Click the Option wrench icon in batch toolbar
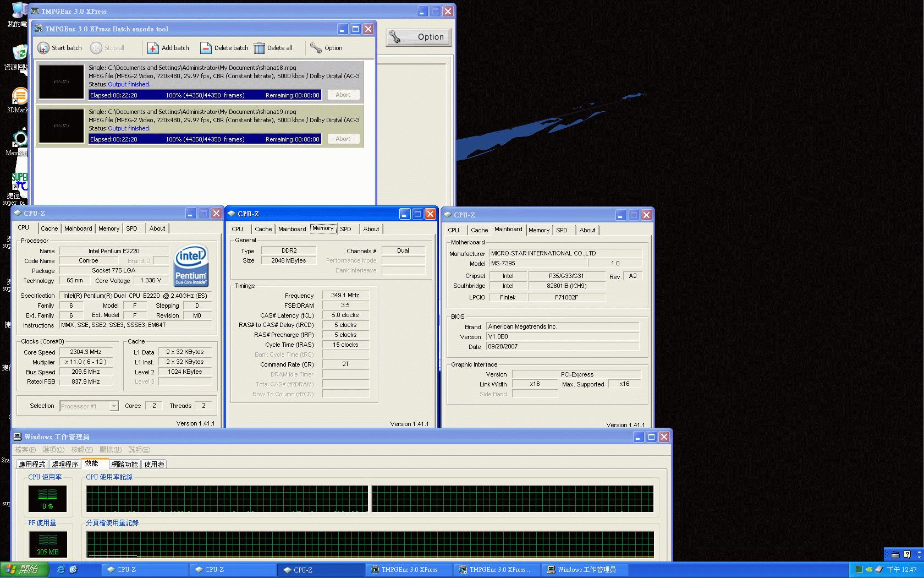 point(316,48)
